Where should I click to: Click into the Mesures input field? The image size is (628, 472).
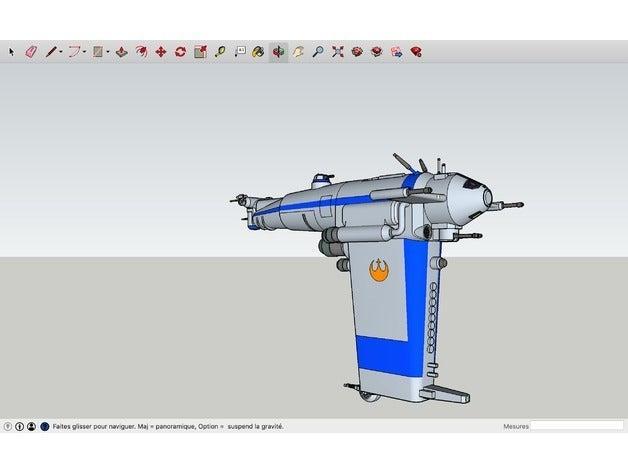pyautogui.click(x=577, y=426)
